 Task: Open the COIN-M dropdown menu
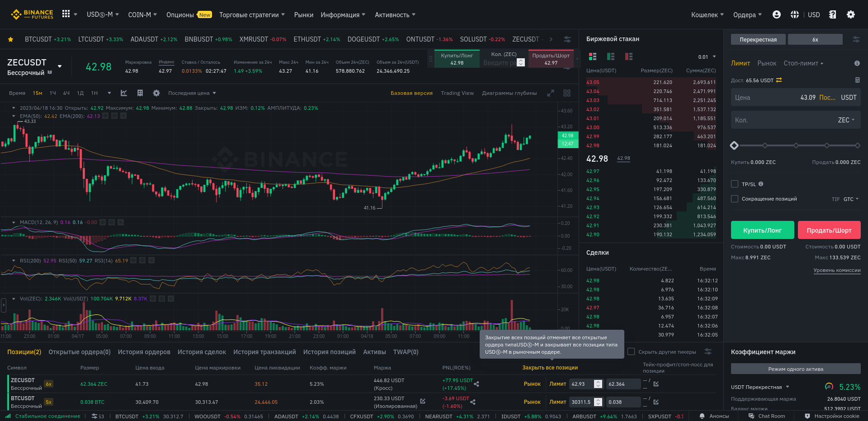click(x=142, y=14)
